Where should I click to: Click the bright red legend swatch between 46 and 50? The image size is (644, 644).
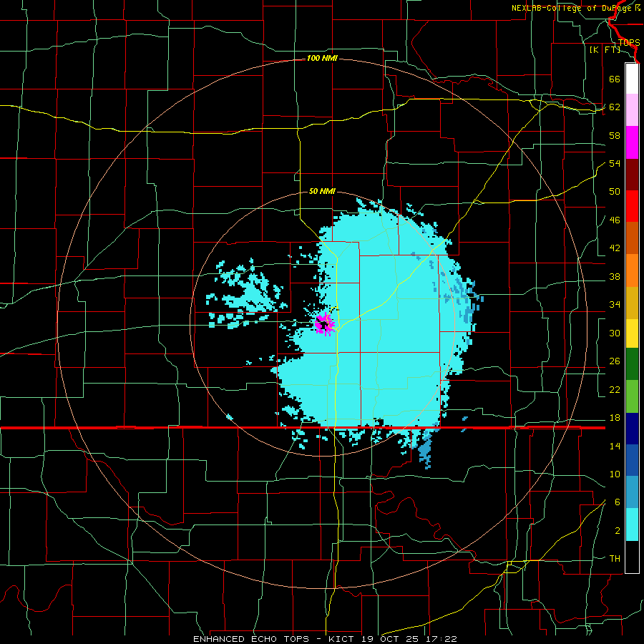[x=632, y=206]
